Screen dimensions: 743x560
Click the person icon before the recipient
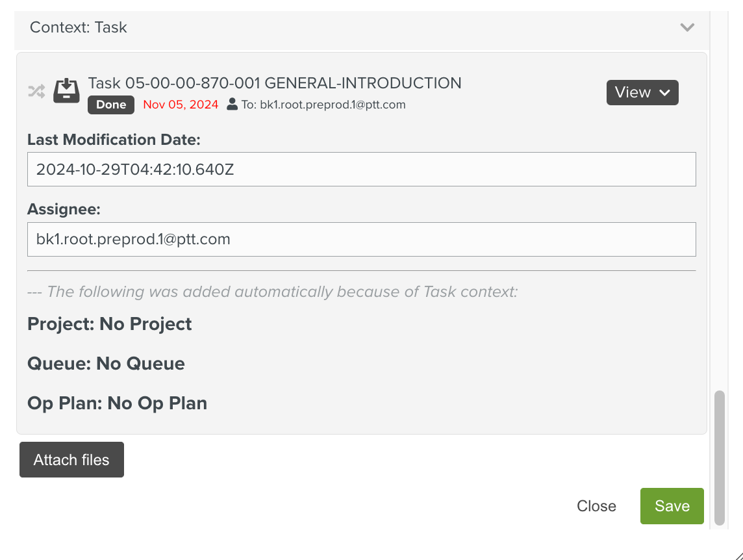point(232,105)
